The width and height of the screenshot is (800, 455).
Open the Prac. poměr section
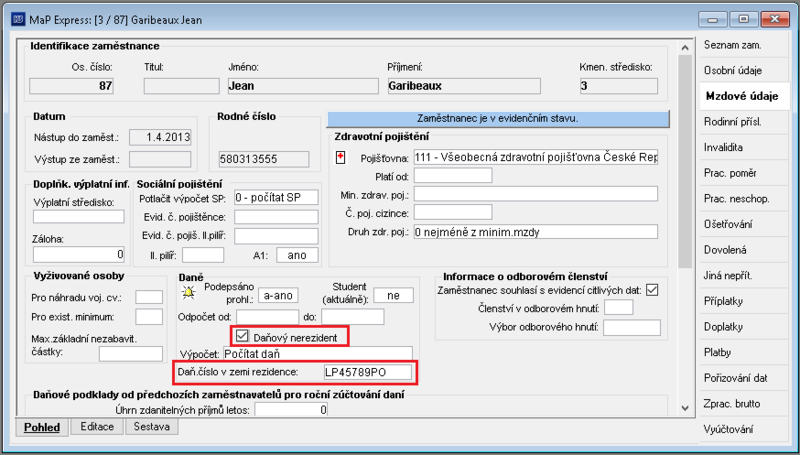coord(744,173)
